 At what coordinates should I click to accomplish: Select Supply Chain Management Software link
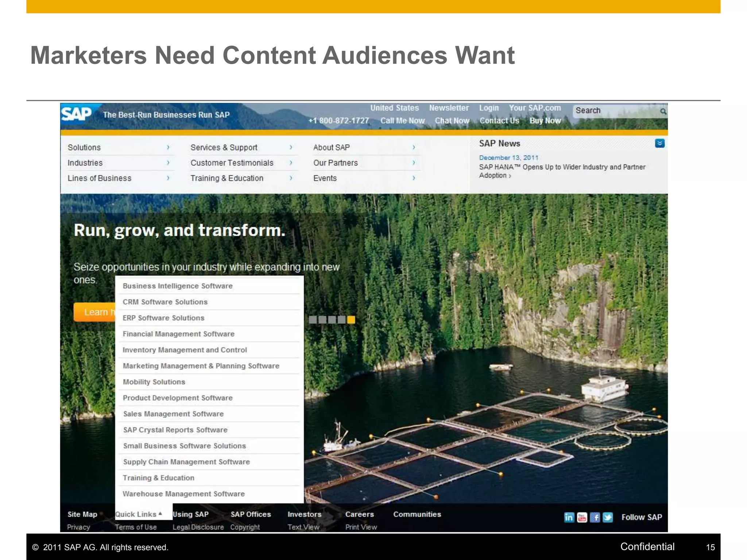[x=210, y=462]
